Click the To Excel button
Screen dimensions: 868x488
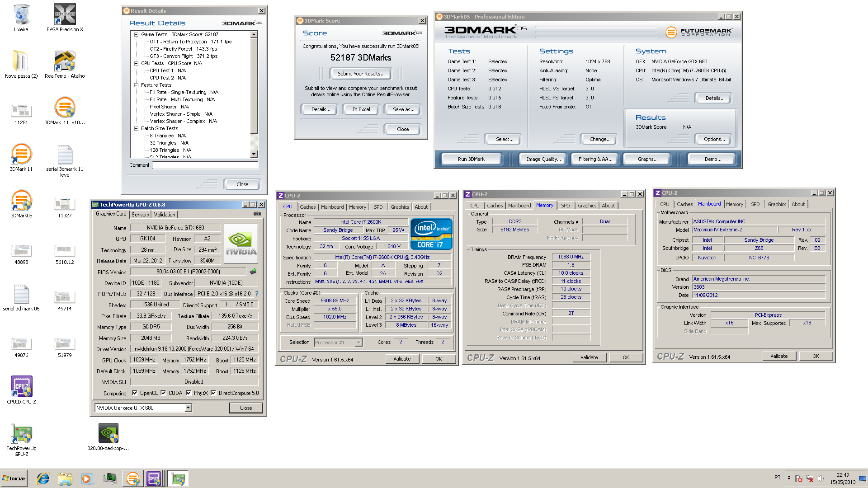point(361,109)
